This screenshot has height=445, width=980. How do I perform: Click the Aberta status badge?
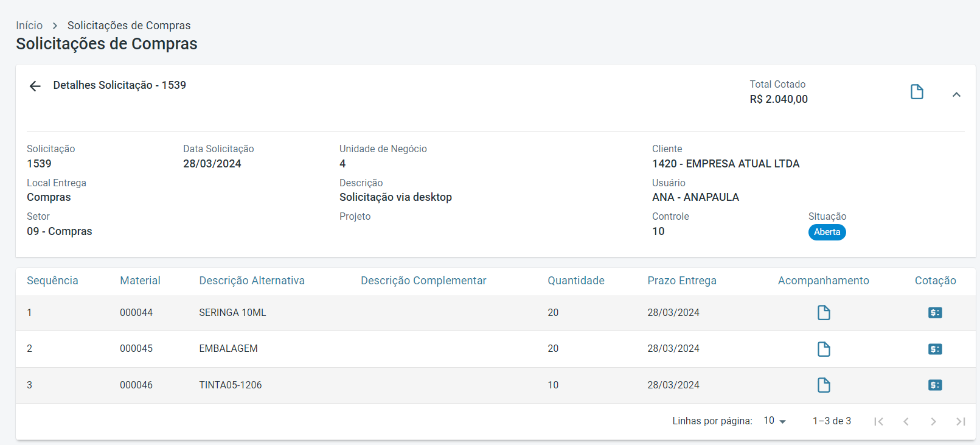pyautogui.click(x=827, y=232)
